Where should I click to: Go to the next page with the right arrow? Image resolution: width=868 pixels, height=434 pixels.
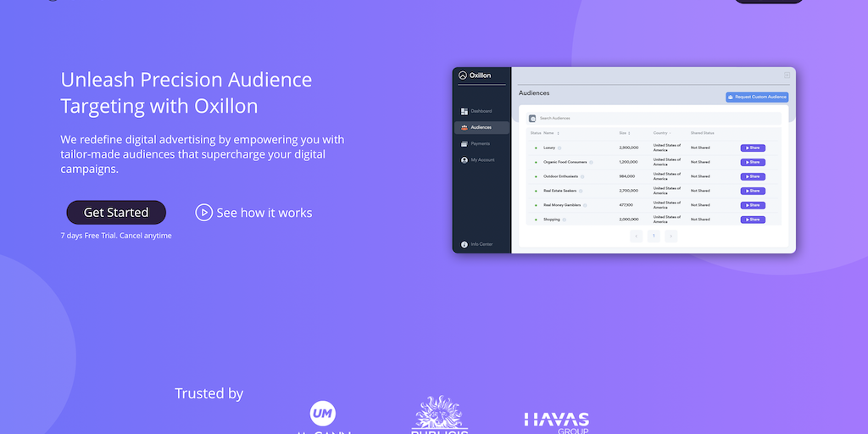[671, 236]
